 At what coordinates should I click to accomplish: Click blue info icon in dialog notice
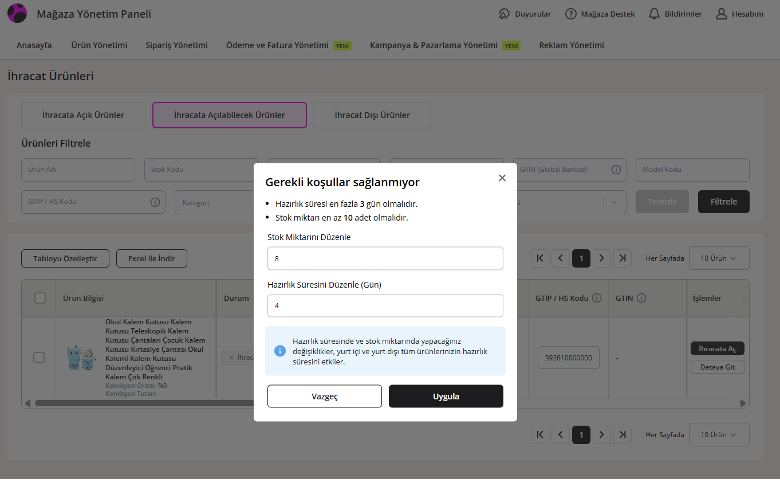tap(280, 351)
